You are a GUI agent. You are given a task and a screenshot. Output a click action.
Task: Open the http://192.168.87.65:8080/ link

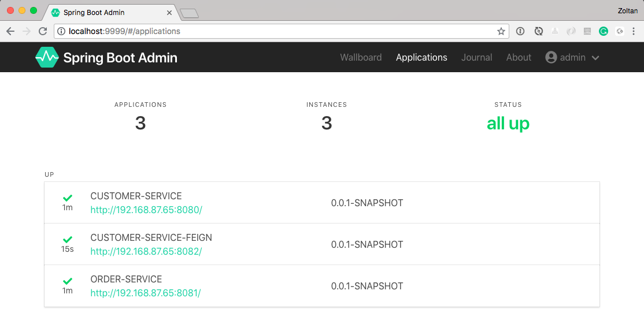pyautogui.click(x=146, y=210)
